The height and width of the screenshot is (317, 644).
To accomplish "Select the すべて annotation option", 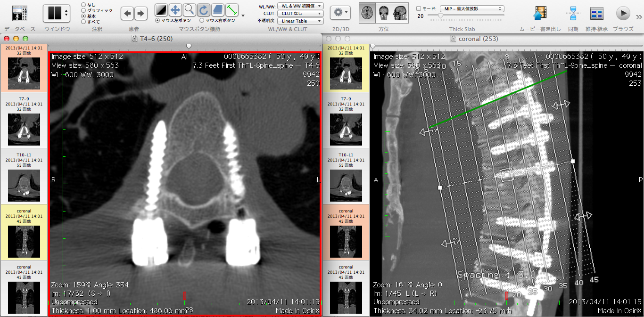I will [x=83, y=22].
